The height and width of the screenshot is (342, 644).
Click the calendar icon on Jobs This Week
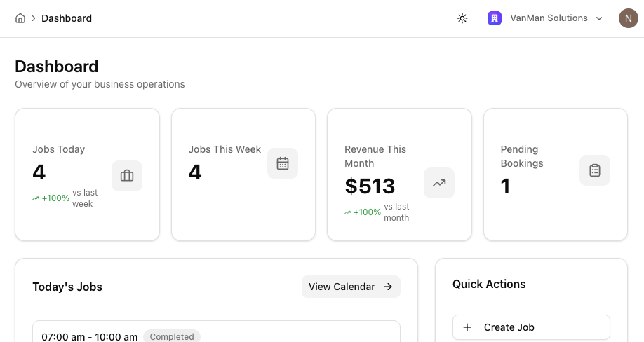click(x=283, y=163)
